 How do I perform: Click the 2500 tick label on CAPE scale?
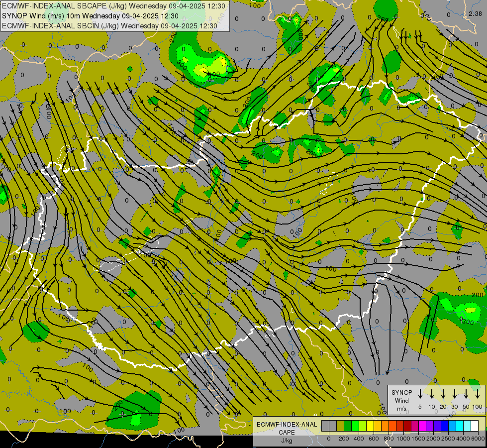(448, 439)
